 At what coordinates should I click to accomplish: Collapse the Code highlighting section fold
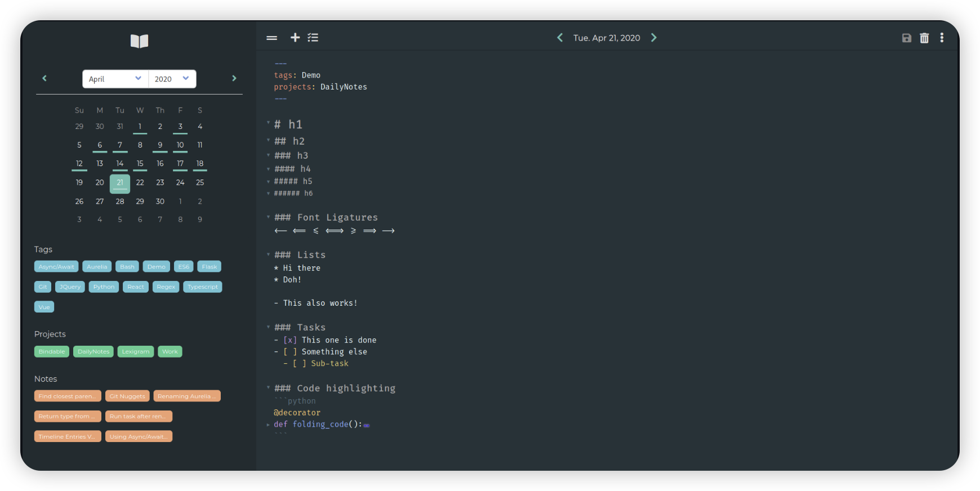click(268, 387)
